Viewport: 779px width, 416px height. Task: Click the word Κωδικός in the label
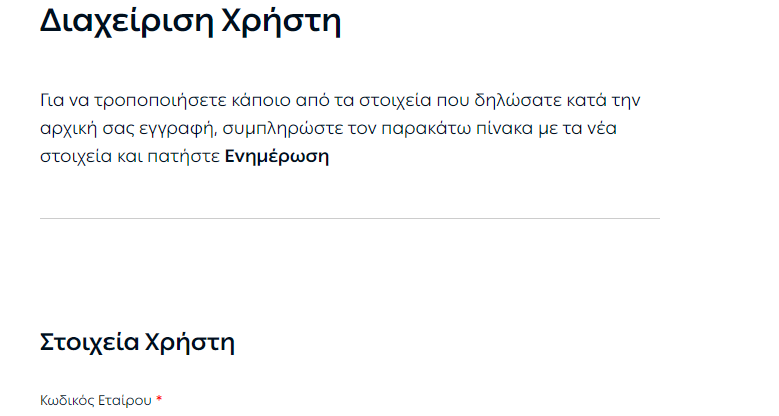(x=67, y=400)
